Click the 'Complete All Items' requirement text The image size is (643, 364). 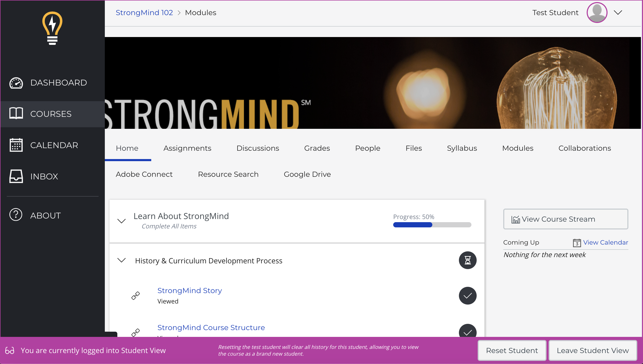169,226
